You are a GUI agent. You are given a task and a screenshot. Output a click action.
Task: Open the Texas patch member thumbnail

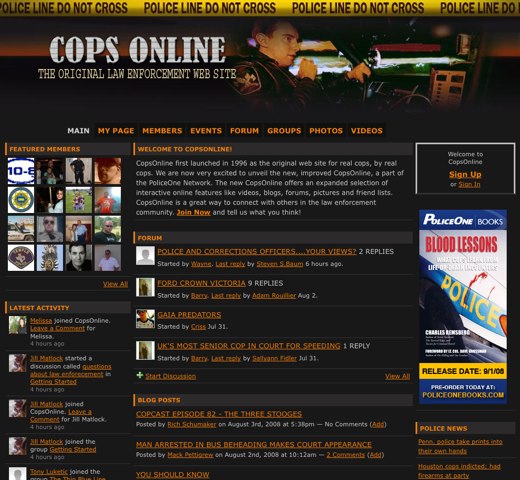(x=21, y=258)
